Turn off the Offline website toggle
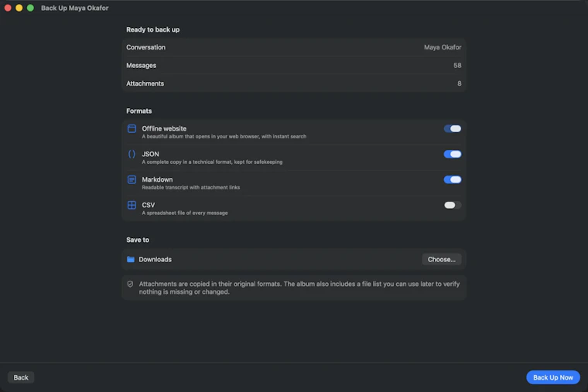 coord(453,128)
